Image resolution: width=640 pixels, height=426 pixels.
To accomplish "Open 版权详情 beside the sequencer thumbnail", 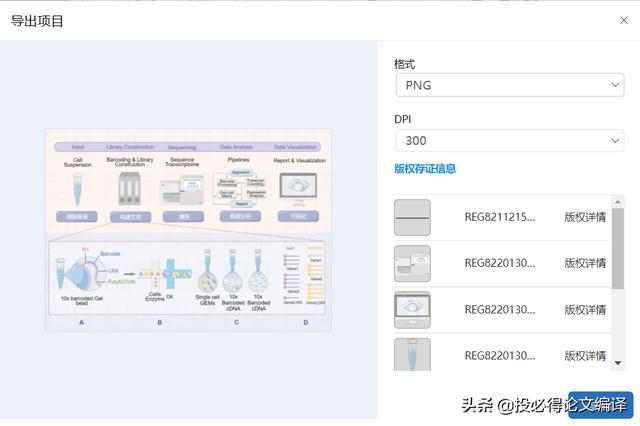I will click(585, 263).
